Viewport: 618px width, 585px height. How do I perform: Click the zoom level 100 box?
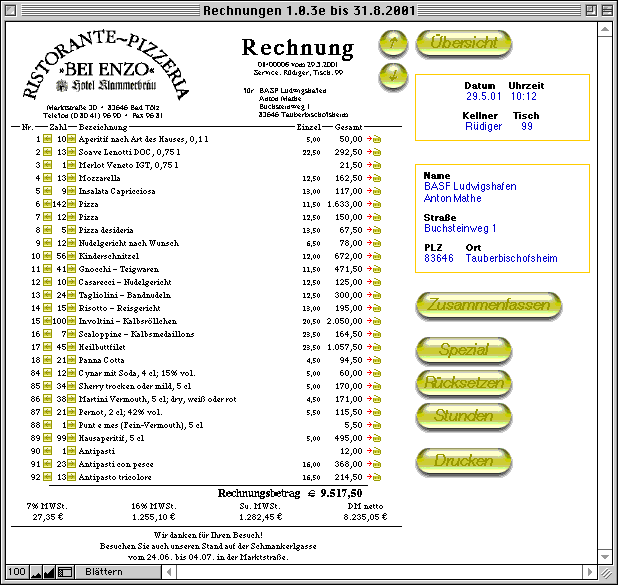click(16, 572)
